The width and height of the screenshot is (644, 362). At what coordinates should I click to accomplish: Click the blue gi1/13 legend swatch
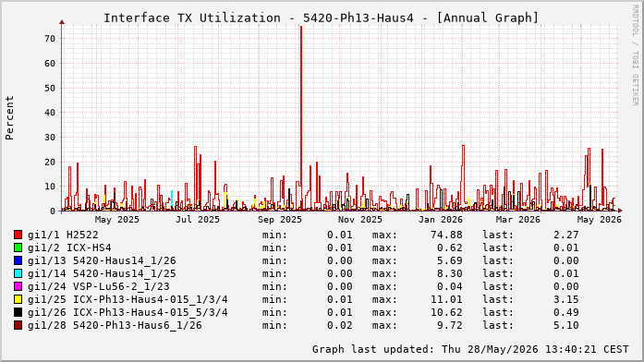(x=18, y=260)
